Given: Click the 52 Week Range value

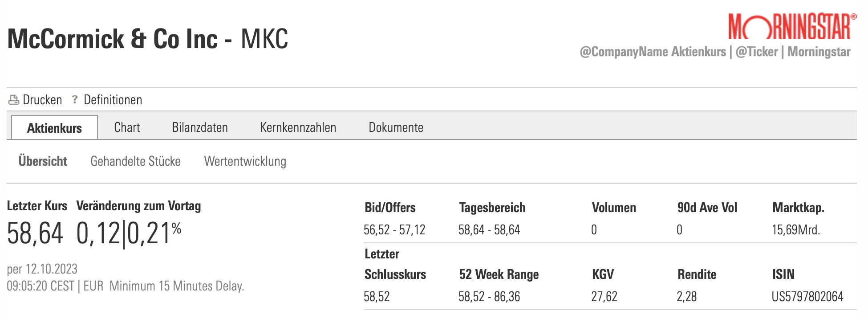Looking at the screenshot, I should (x=489, y=297).
